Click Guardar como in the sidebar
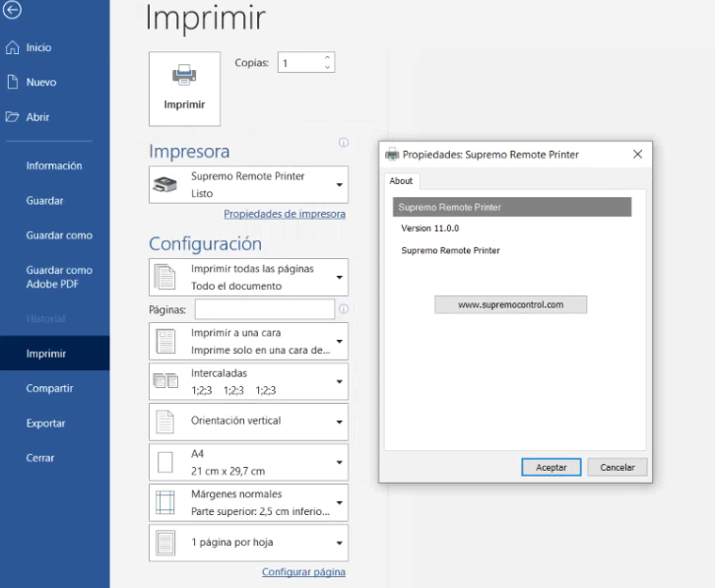The height and width of the screenshot is (588, 715). (x=55, y=235)
